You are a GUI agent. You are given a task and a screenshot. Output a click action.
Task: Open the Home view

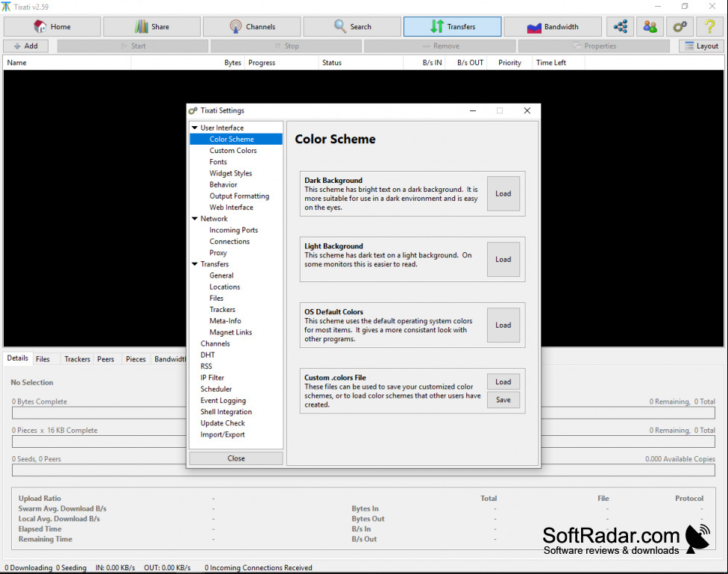click(x=52, y=26)
